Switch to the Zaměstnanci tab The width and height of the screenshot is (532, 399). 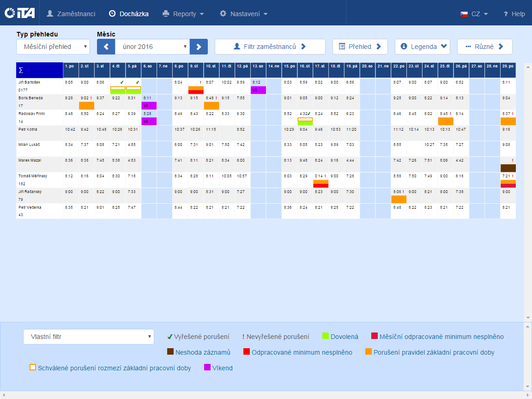[71, 14]
